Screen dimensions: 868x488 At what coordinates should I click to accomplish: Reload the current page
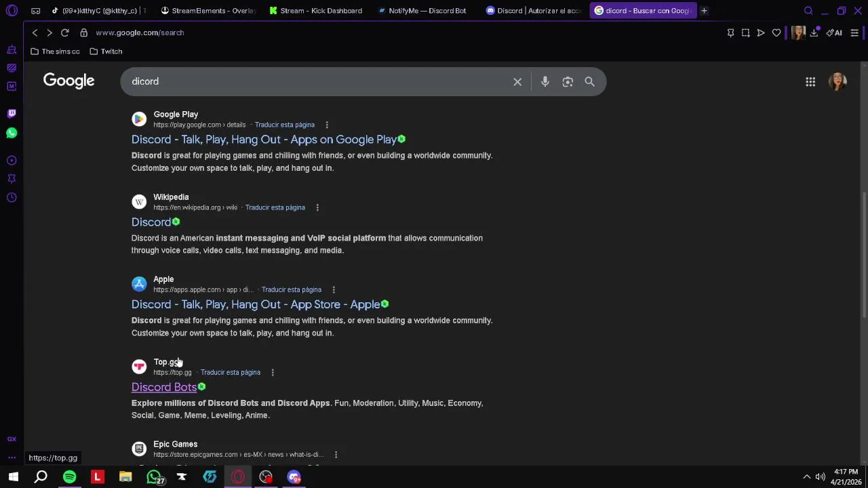(x=65, y=33)
